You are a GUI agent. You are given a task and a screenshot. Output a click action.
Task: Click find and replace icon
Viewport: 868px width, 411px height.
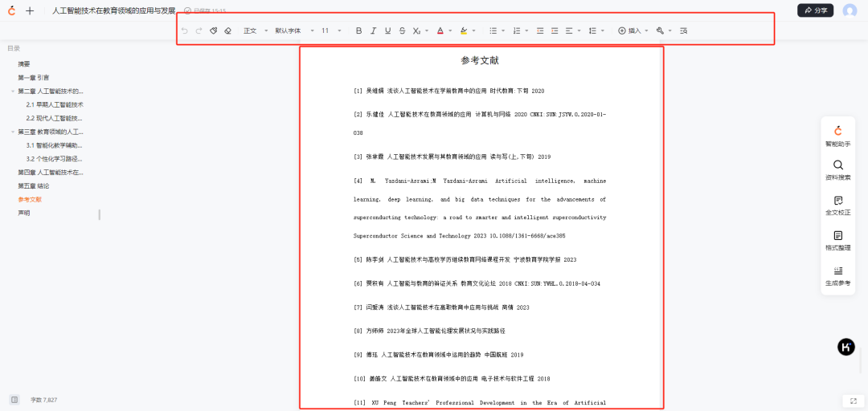684,31
